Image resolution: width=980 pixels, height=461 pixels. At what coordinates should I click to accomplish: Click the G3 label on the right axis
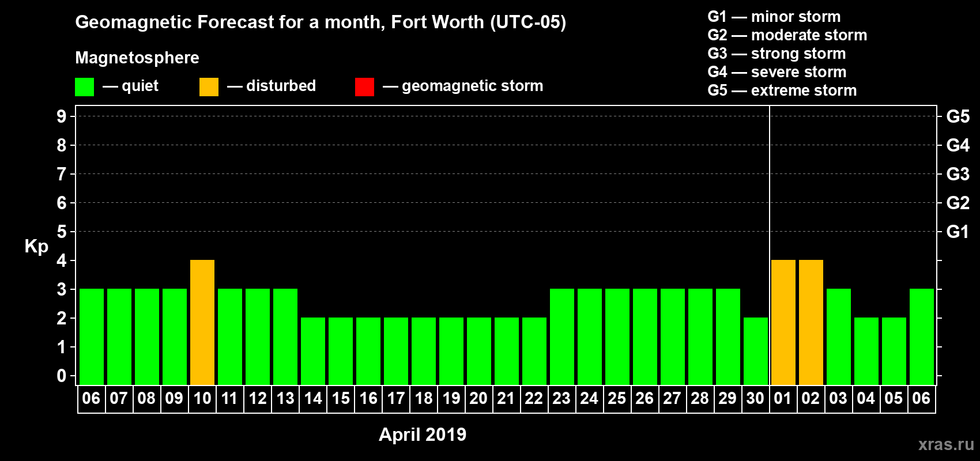pyautogui.click(x=958, y=174)
